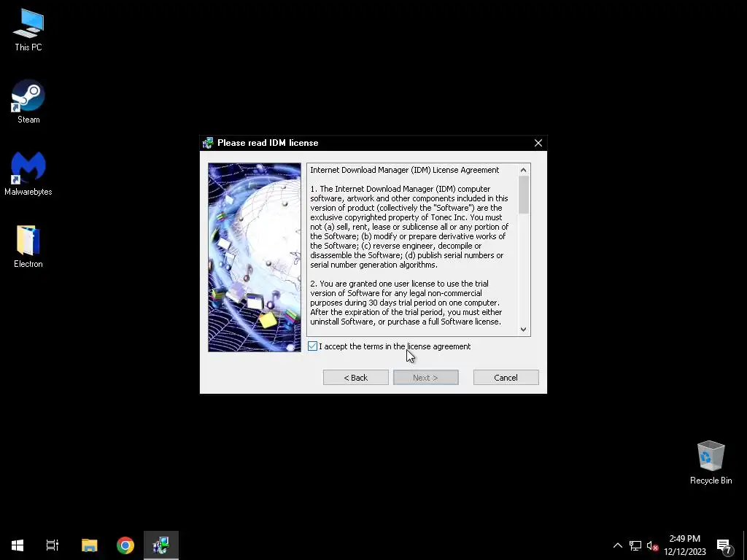Image resolution: width=747 pixels, height=560 pixels.
Task: Go Back in the IDM installer
Action: pos(356,378)
